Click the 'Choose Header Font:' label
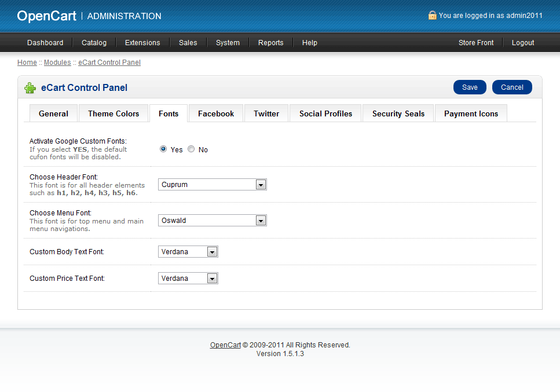This screenshot has height=392, width=560. coord(64,177)
